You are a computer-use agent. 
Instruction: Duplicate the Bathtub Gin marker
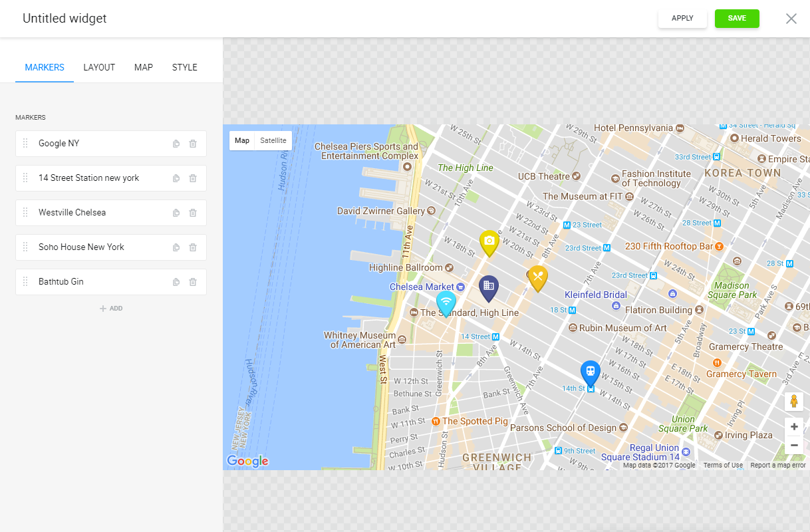click(x=176, y=282)
